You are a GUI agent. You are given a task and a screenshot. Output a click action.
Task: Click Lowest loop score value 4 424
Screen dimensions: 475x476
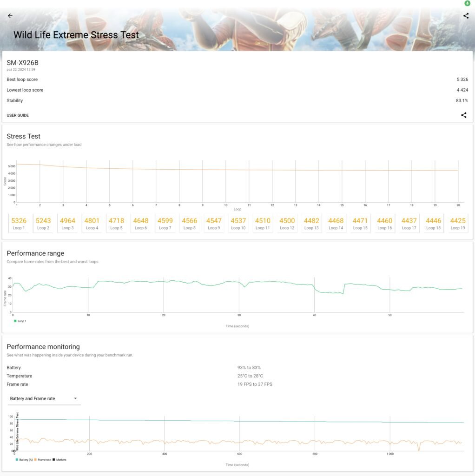click(462, 90)
